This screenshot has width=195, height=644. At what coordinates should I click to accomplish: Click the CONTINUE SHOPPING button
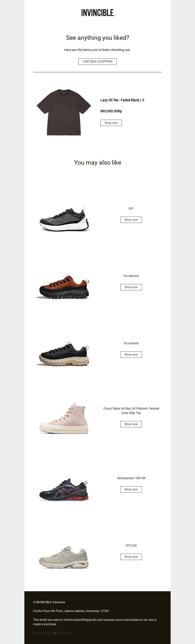97,62
